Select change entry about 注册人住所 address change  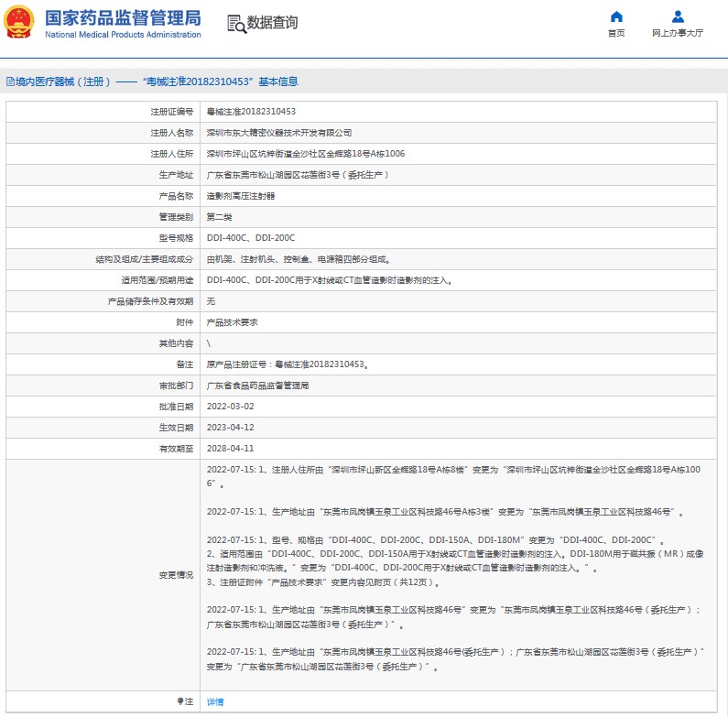[453, 476]
